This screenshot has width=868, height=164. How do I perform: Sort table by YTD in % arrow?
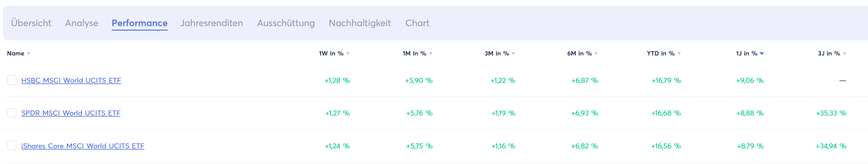click(x=679, y=53)
